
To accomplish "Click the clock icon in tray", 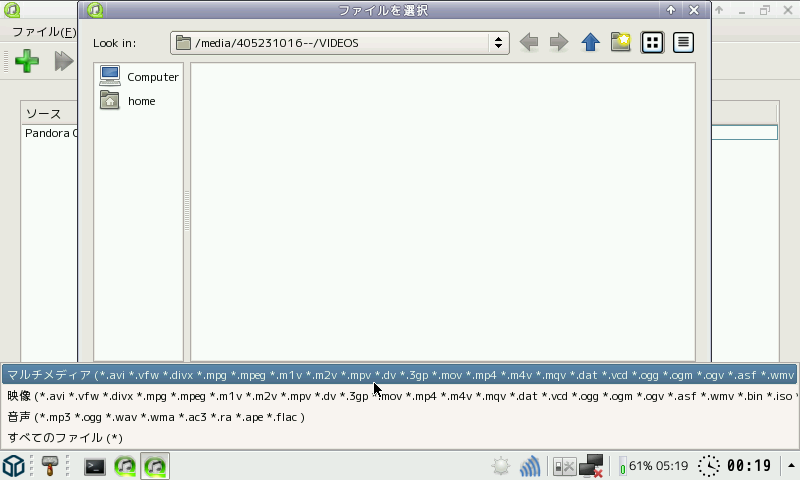I will point(709,466).
